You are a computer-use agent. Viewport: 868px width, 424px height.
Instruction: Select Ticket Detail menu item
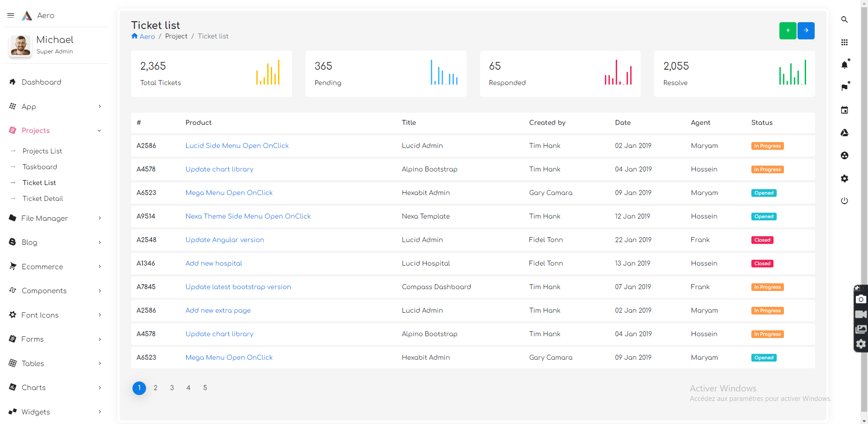pos(43,199)
